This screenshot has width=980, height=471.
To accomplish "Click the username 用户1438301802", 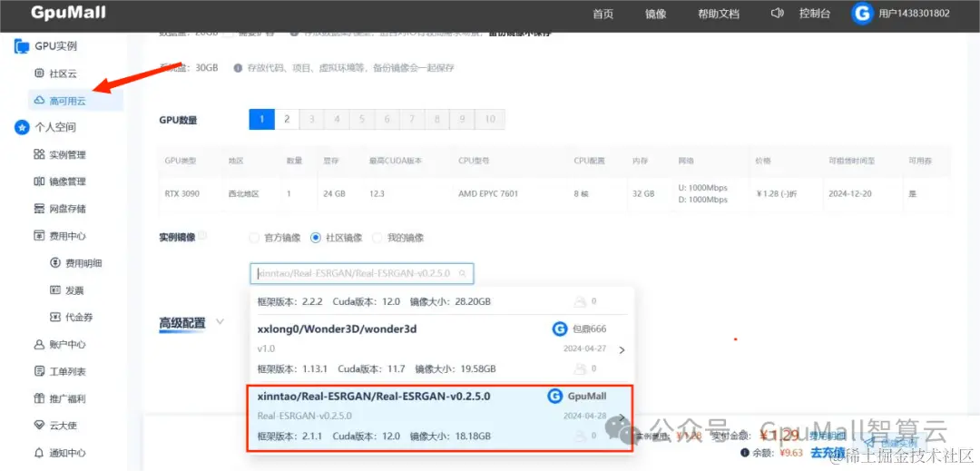I will click(914, 14).
